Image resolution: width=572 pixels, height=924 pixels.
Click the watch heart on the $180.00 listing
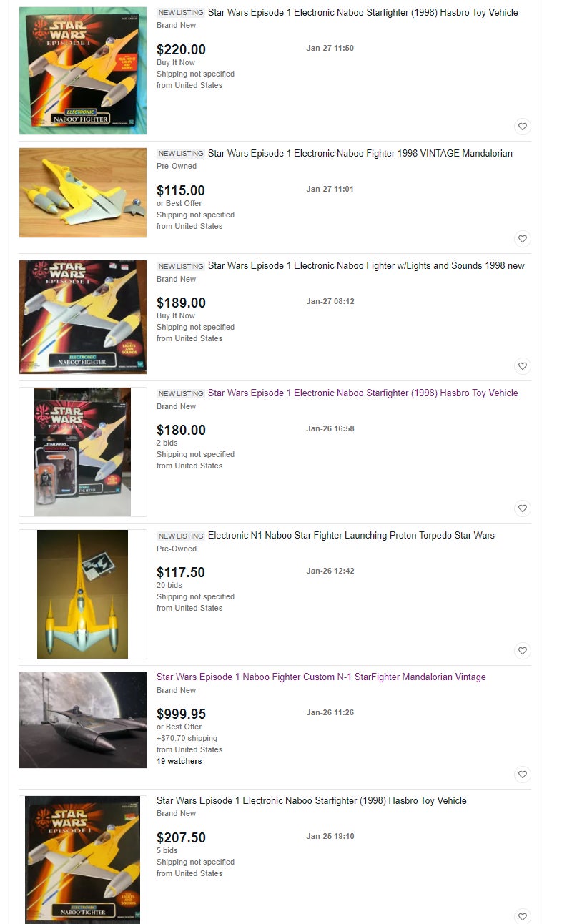pos(523,508)
